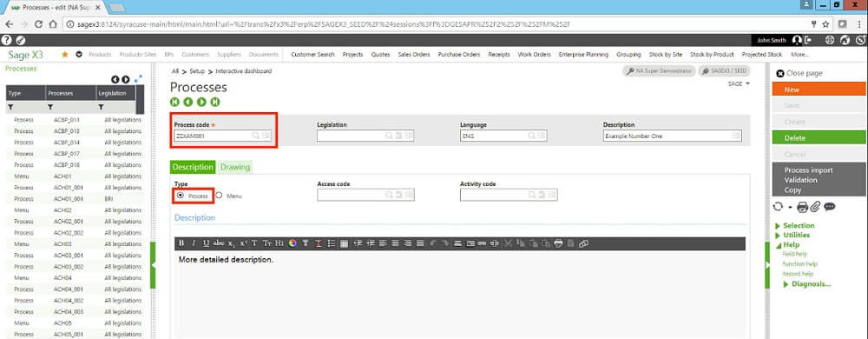The image size is (868, 339).
Task: Open the dropdown arrow beside the favorites star
Action: click(x=79, y=54)
